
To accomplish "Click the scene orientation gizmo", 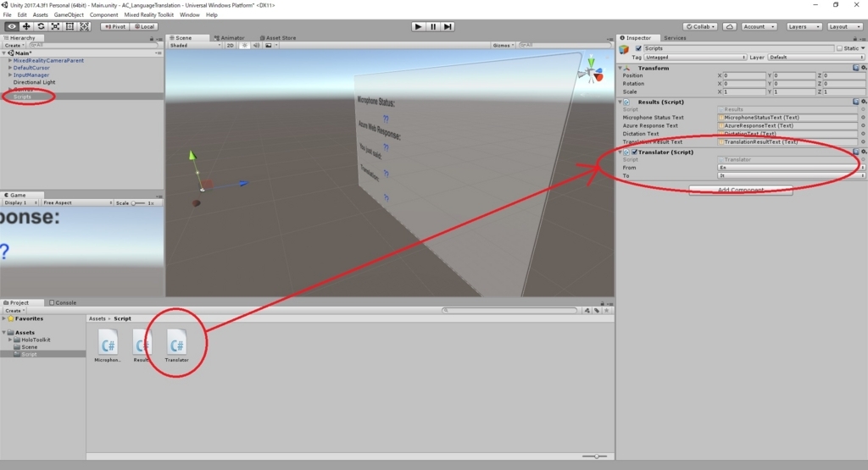I will pos(591,71).
